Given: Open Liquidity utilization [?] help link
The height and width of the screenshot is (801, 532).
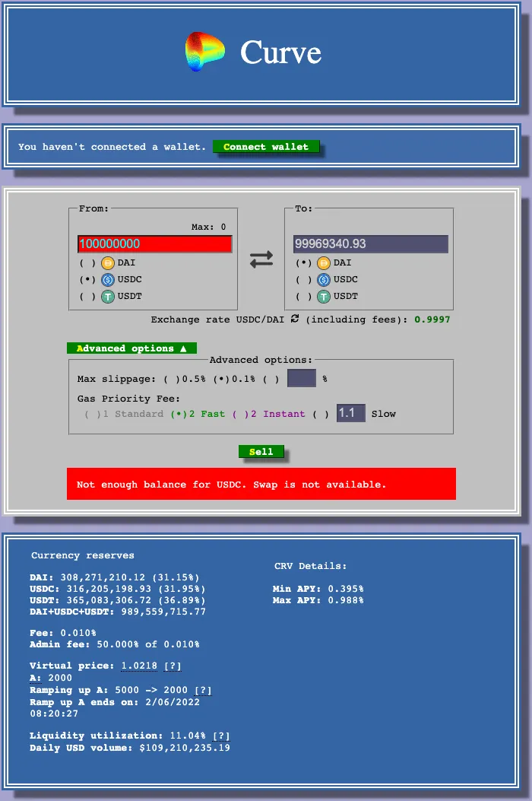Looking at the screenshot, I should (221, 736).
